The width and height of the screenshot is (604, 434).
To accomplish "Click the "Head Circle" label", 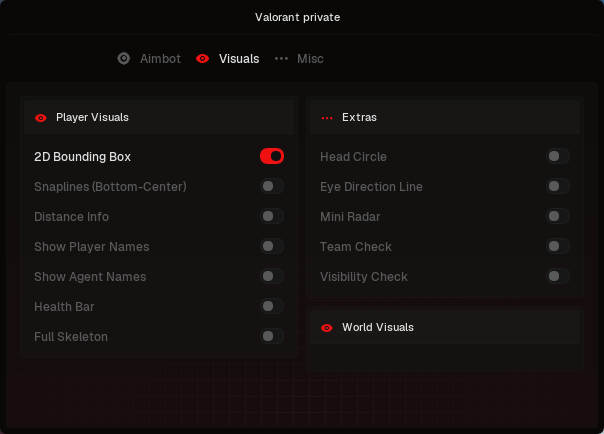I will (353, 157).
